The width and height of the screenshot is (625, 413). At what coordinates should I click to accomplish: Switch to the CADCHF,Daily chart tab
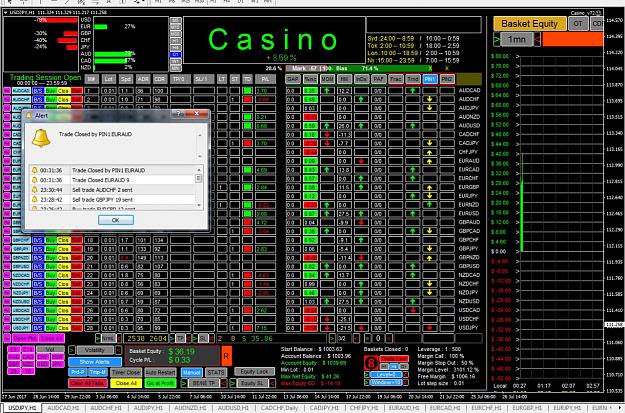[280, 408]
